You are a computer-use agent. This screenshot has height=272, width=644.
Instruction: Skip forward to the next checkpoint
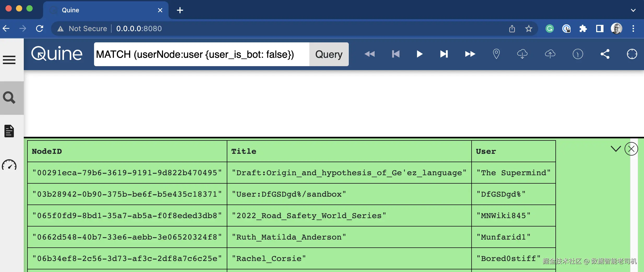click(x=444, y=54)
